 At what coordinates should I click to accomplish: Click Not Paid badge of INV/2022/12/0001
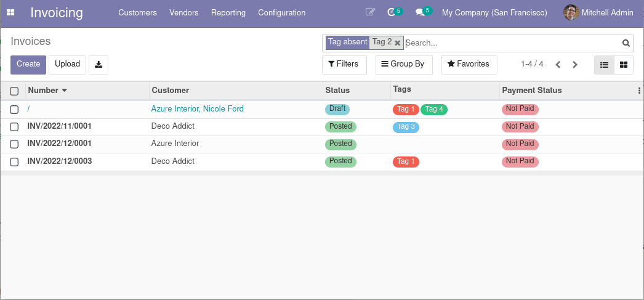[520, 144]
